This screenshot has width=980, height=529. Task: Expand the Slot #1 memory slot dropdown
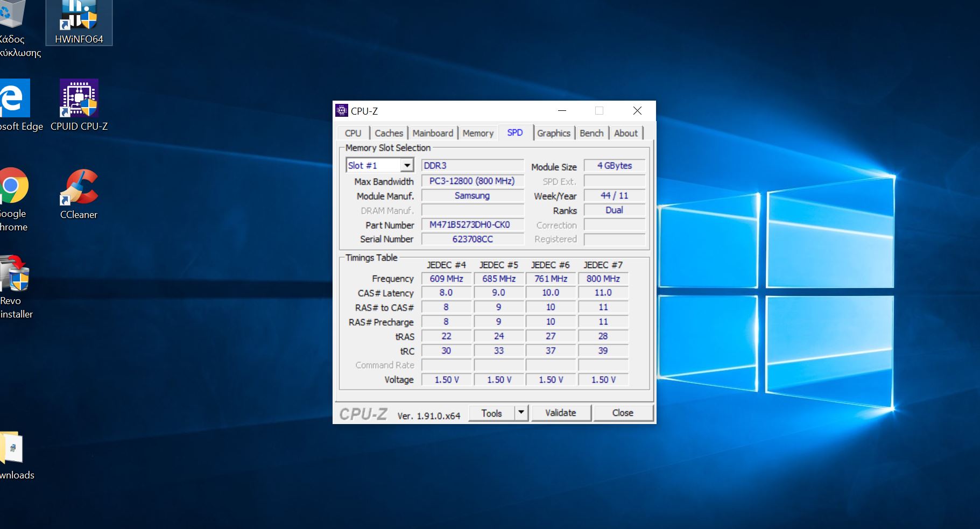coord(407,165)
